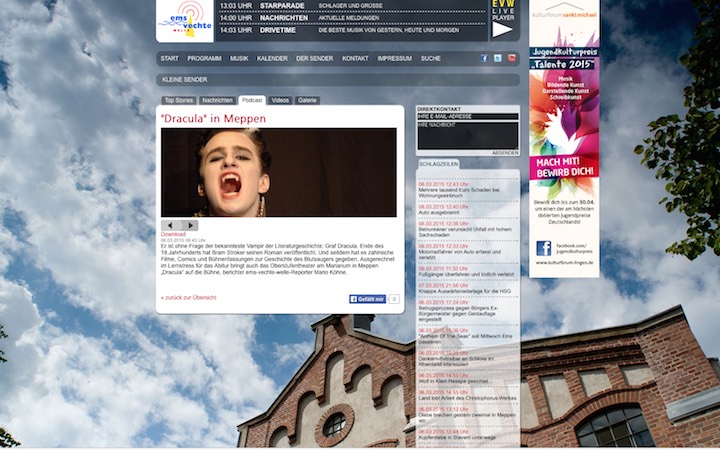Viewport: 720px width, 450px height.
Task: Click the 'Mach mit! Bewirb dich!' banner
Action: pos(564,168)
